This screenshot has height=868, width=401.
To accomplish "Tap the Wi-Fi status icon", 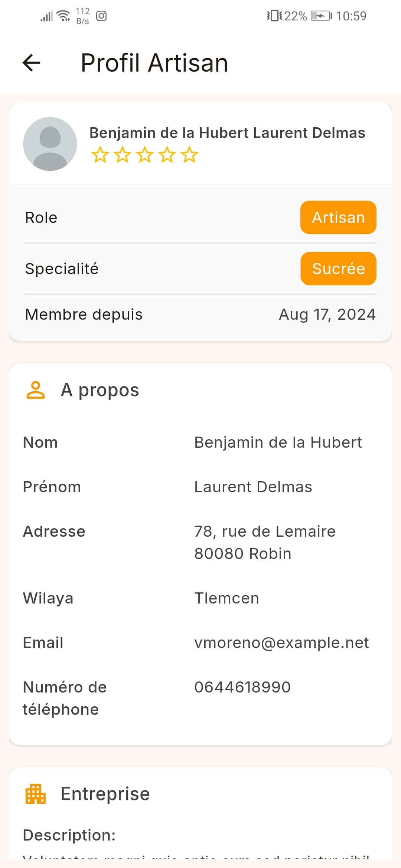I will tap(64, 16).
